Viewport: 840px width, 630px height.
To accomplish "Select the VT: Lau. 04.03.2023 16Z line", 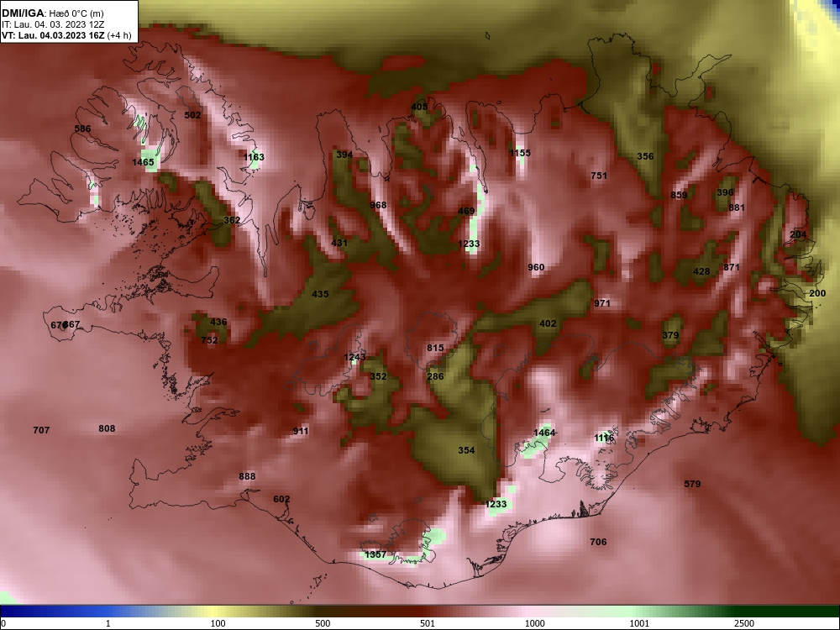I will (66, 35).
